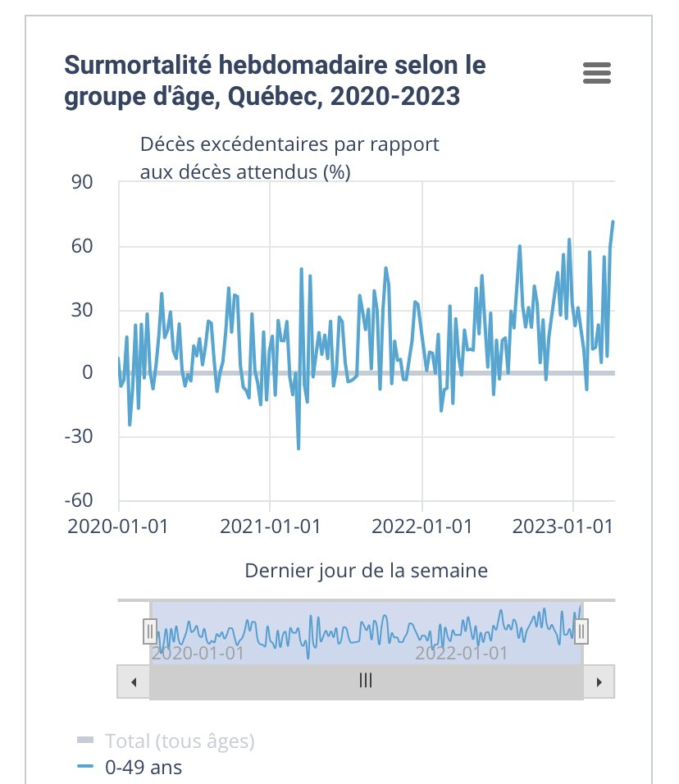This screenshot has width=679, height=784.
Task: Click the navigator left scroll arrow
Action: click(x=134, y=681)
